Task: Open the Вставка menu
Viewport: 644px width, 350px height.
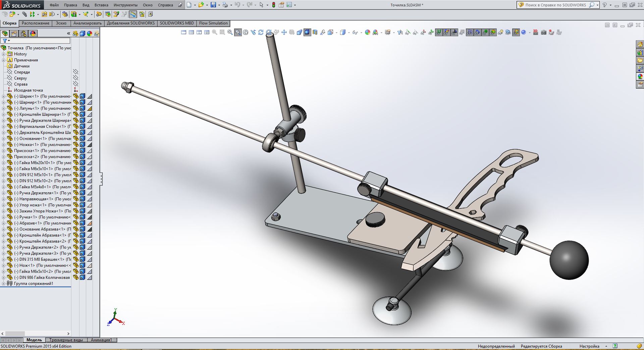Action: (x=101, y=5)
